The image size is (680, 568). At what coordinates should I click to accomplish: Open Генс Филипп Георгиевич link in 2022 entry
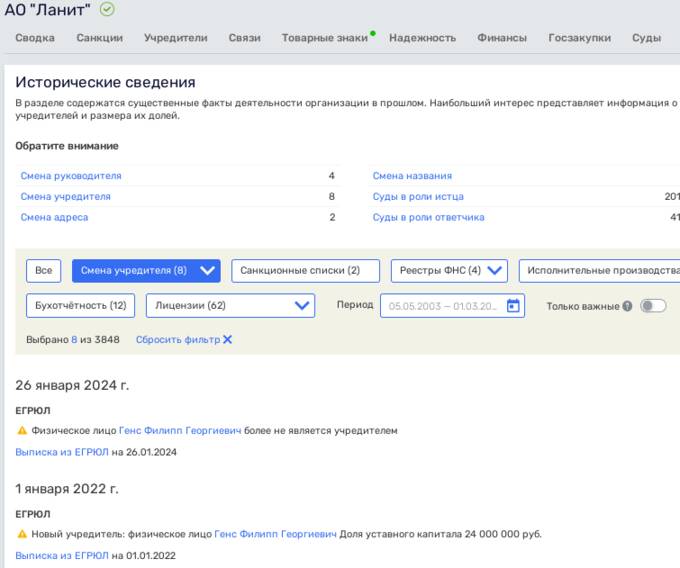coord(275,534)
